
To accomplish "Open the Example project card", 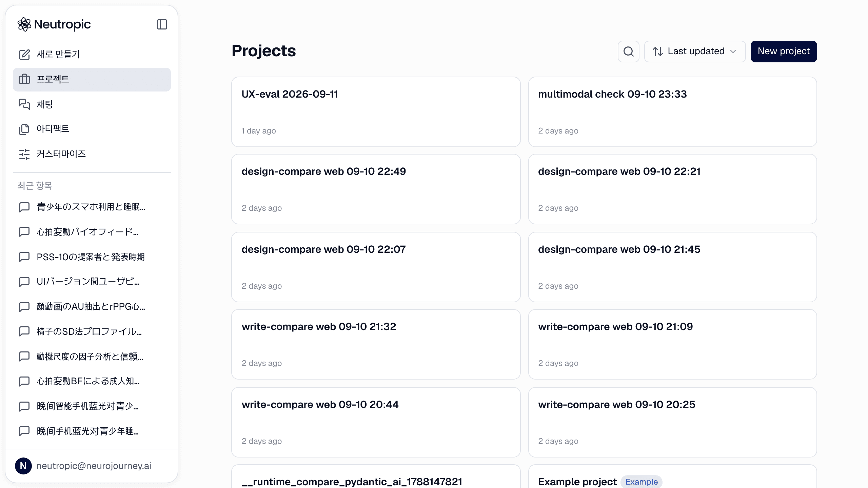I will click(x=672, y=476).
